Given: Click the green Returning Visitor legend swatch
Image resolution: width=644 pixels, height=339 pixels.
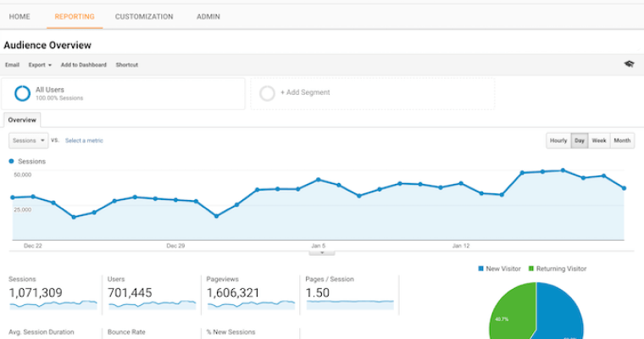Looking at the screenshot, I should (531, 269).
